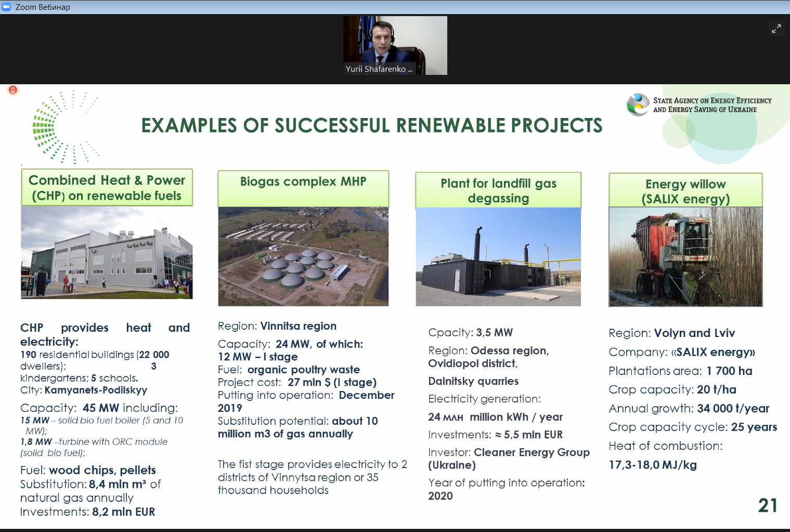The width and height of the screenshot is (790, 532).
Task: Click the Yurii Shafarenko name label
Action: point(379,69)
